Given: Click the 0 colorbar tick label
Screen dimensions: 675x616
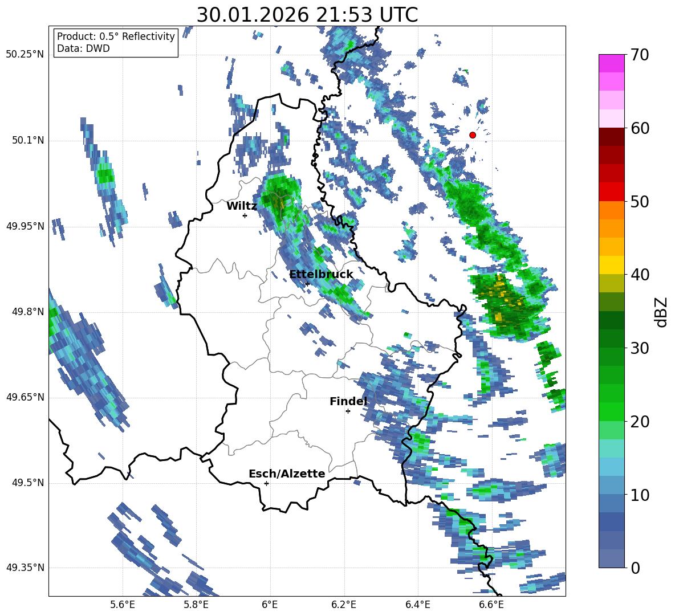Looking at the screenshot, I should pyautogui.click(x=635, y=568).
